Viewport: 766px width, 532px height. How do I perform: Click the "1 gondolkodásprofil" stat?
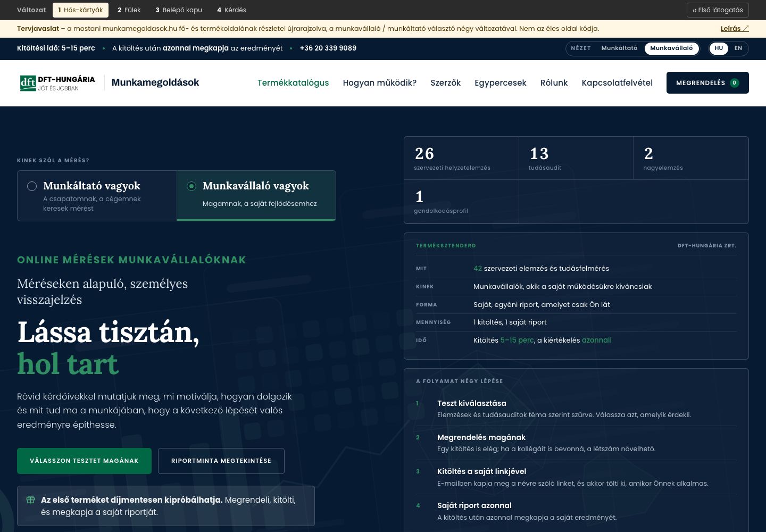click(462, 202)
